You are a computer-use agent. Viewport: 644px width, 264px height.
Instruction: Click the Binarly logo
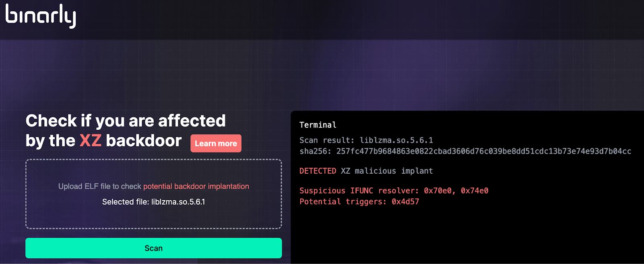(40, 16)
